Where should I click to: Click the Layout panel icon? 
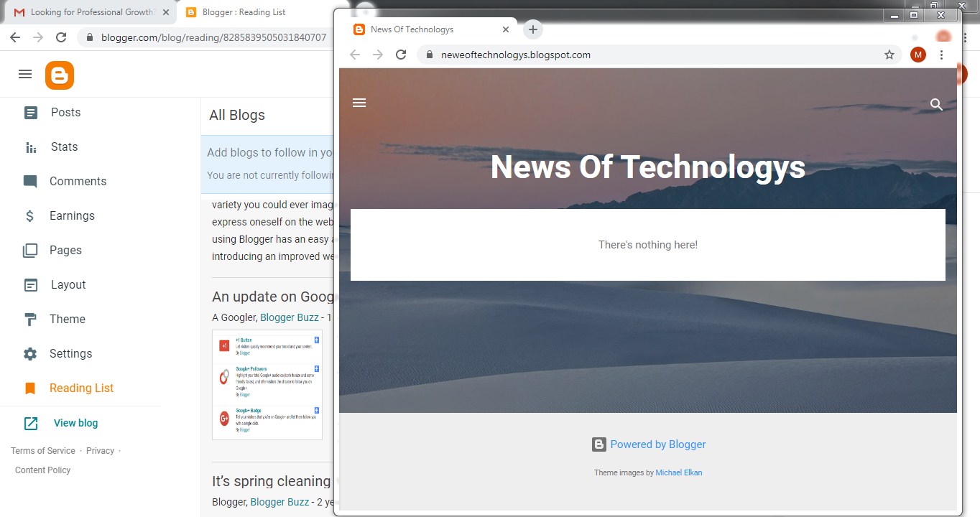click(30, 285)
